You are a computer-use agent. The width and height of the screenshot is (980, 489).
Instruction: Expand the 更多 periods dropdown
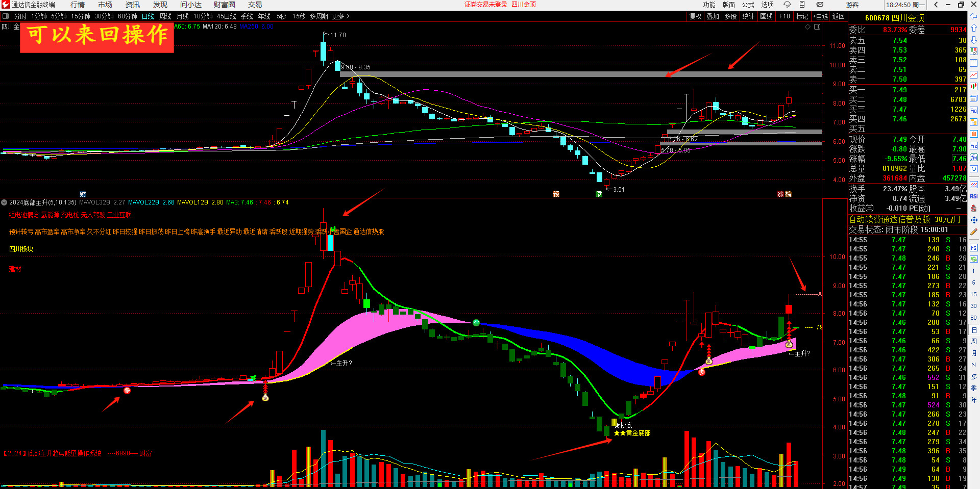[x=340, y=16]
